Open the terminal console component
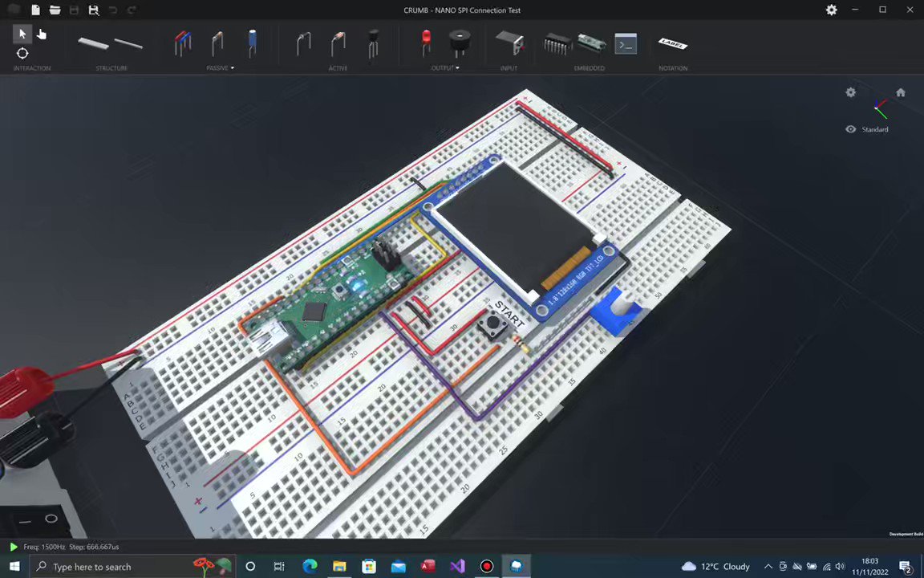Screen dimensions: 924x578 point(626,43)
